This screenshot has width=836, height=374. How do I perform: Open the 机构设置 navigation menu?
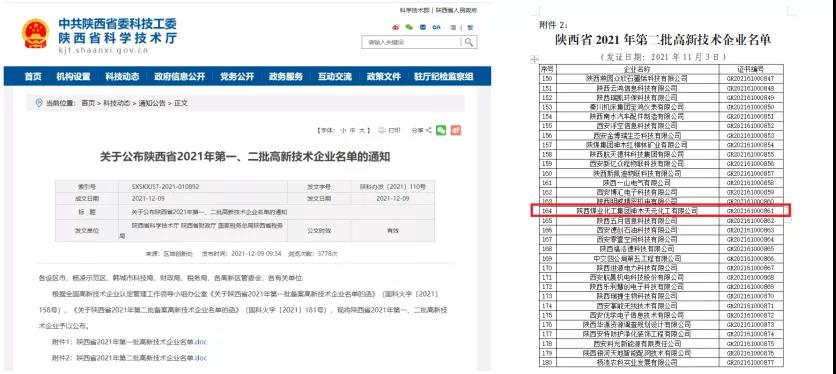[74, 76]
